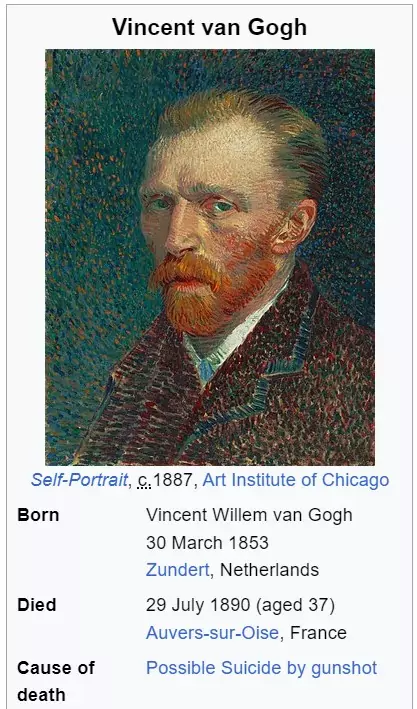417x709 pixels.
Task: Click the dotted-underlined "c." circa abbreviation
Action: coord(144,481)
